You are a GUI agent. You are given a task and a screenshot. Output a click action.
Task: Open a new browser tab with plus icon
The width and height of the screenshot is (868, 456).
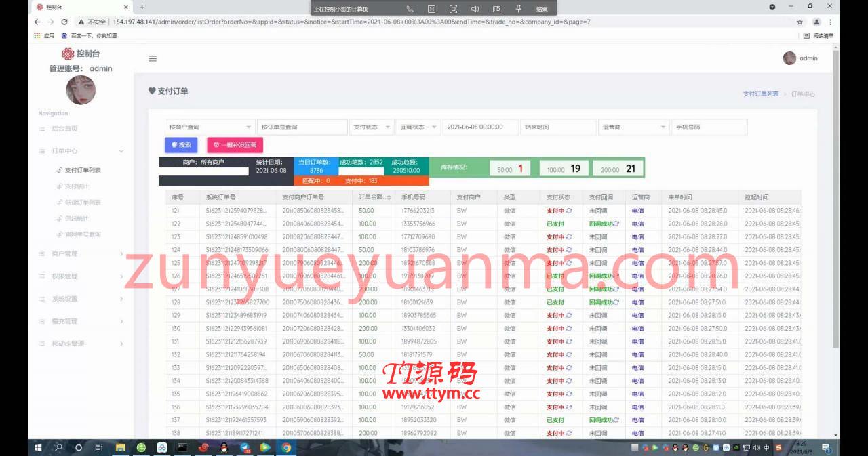pyautogui.click(x=142, y=7)
